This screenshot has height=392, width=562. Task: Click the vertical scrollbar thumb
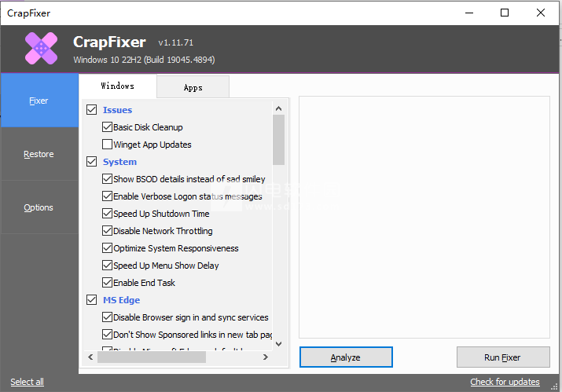pyautogui.click(x=278, y=140)
